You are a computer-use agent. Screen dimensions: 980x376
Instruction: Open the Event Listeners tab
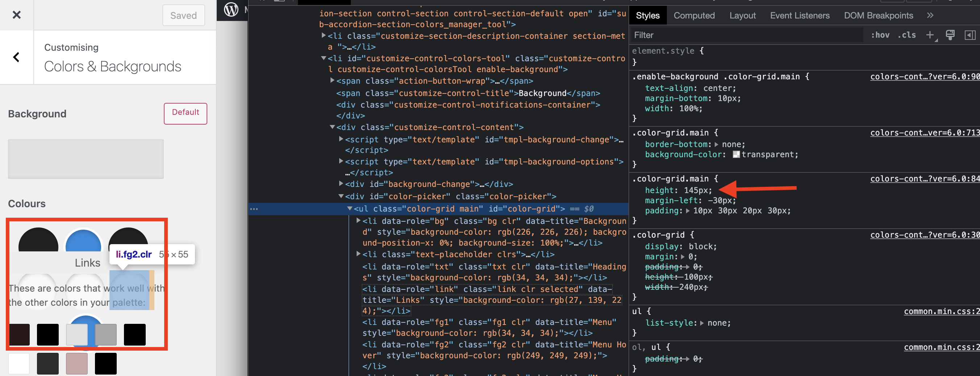tap(800, 15)
